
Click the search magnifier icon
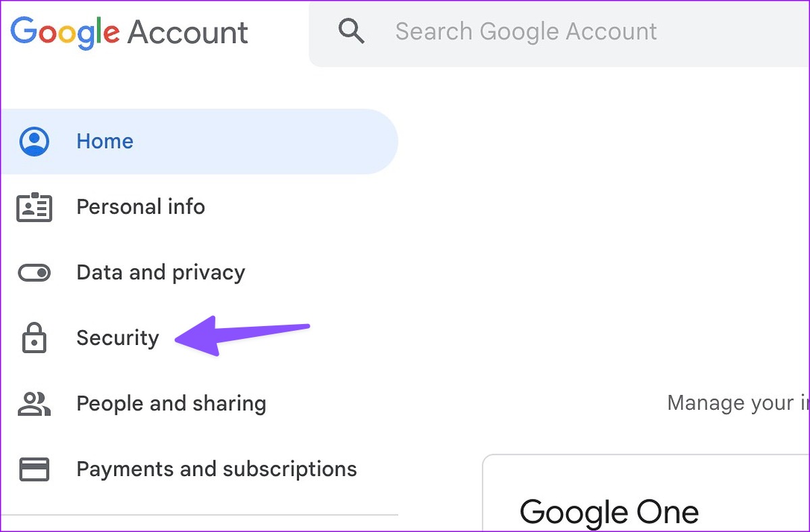tap(351, 31)
